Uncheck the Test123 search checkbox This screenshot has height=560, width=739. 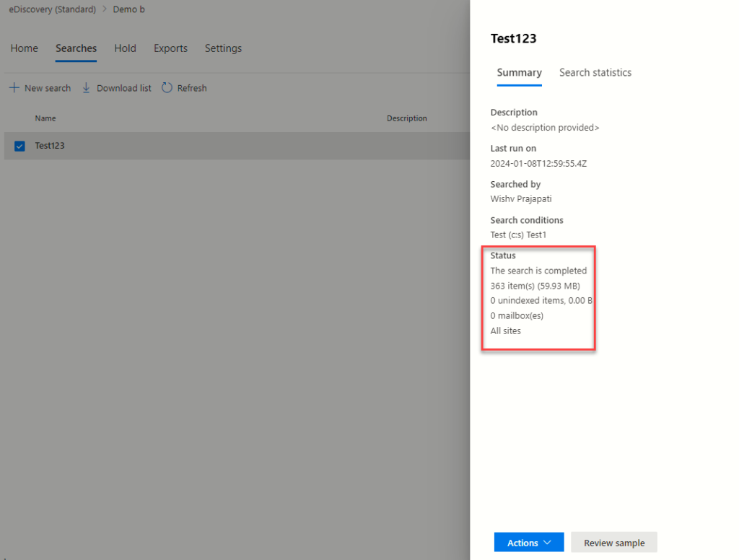18,145
